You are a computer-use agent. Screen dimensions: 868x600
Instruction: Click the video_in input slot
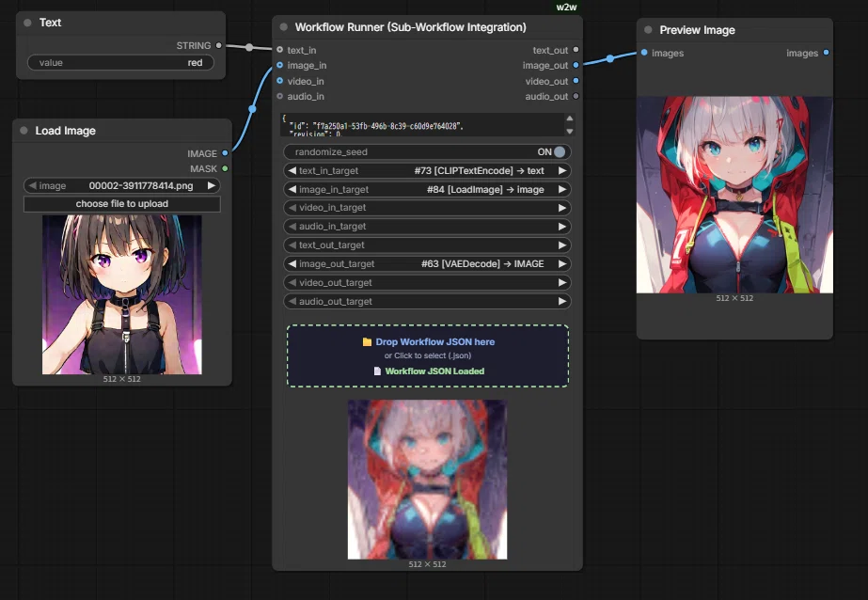279,81
